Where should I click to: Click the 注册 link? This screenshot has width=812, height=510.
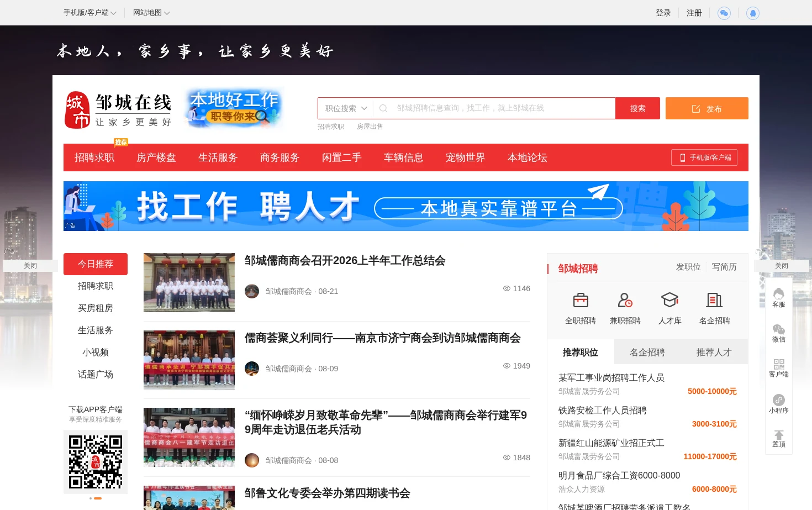[694, 13]
